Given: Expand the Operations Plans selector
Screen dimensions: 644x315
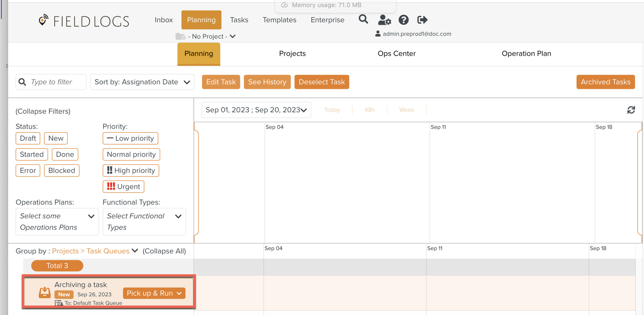Looking at the screenshot, I should click(57, 222).
